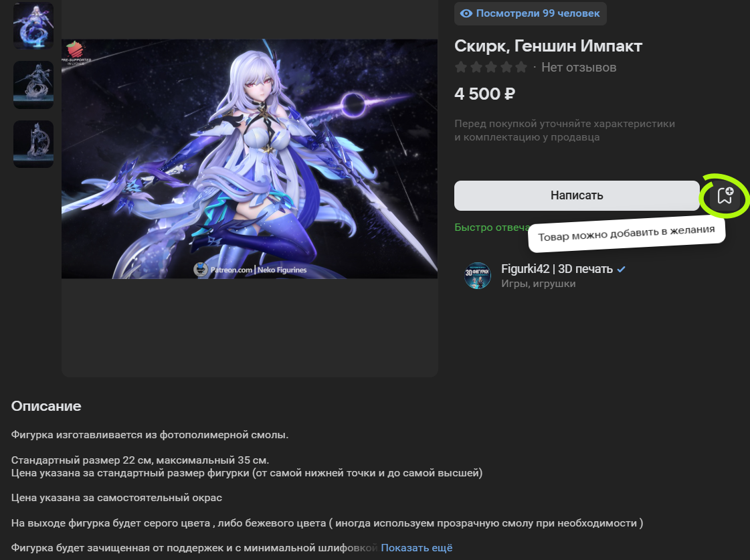Click the red logo in the image corner
This screenshot has height=560, width=750.
coord(75,50)
